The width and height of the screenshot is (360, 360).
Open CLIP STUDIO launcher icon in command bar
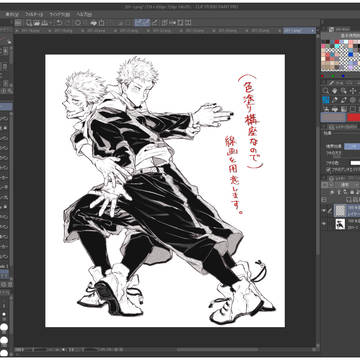click(18, 23)
